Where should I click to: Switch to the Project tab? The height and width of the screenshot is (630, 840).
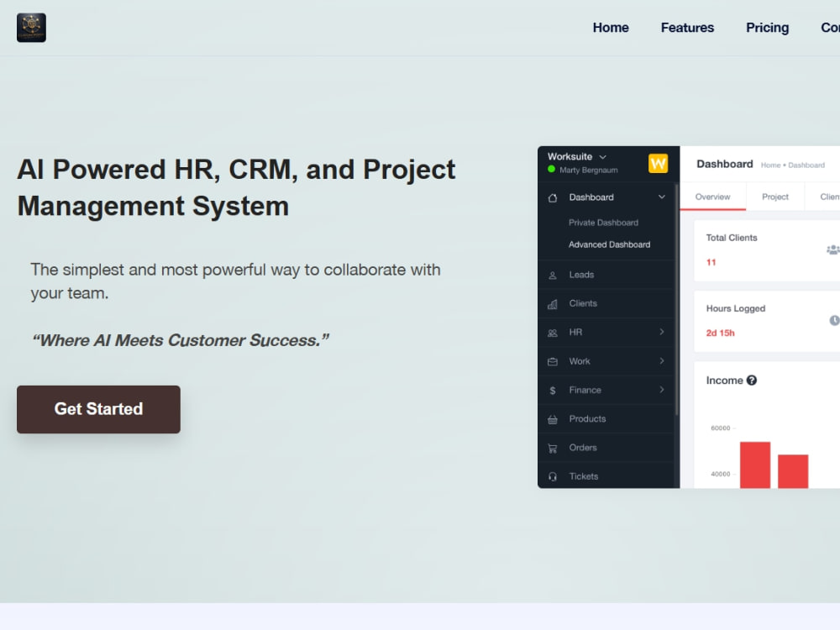click(x=774, y=197)
